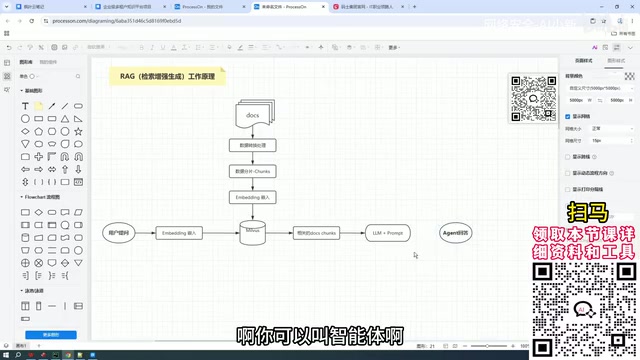Open the fill color bucket tool
The image size is (640, 360).
229,47
